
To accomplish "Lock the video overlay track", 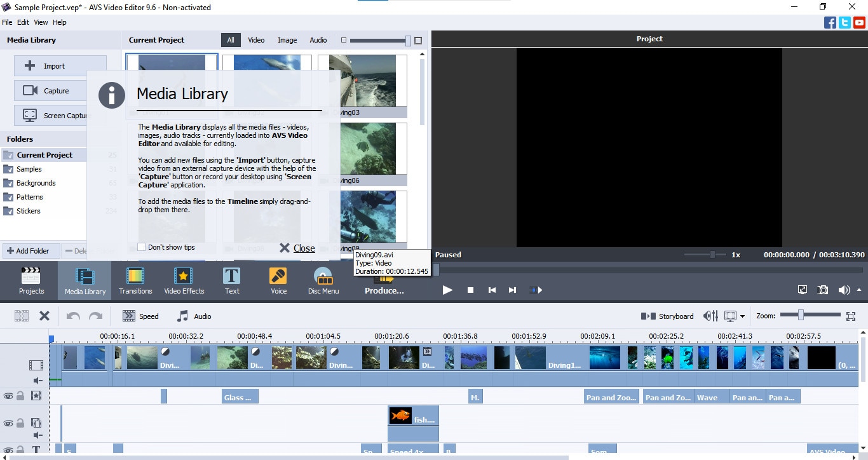I will pyautogui.click(x=20, y=423).
